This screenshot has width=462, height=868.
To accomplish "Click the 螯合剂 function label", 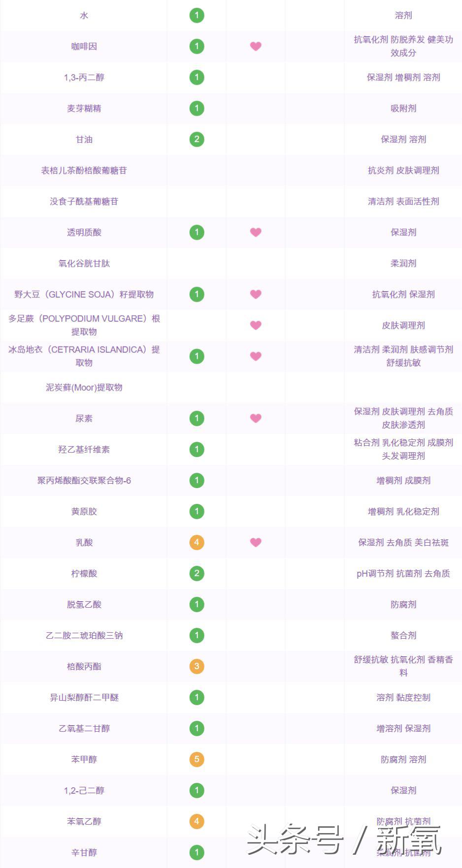I will (x=403, y=635).
